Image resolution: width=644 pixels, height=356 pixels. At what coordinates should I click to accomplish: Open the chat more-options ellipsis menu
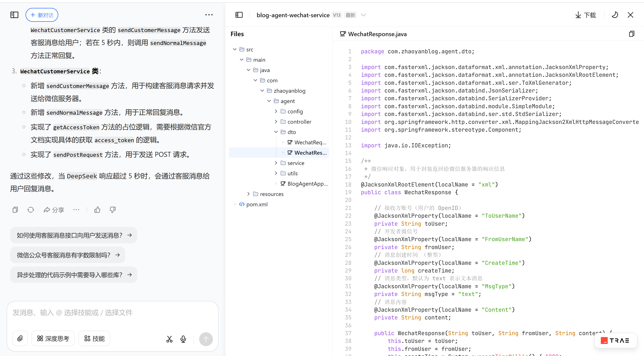209,15
